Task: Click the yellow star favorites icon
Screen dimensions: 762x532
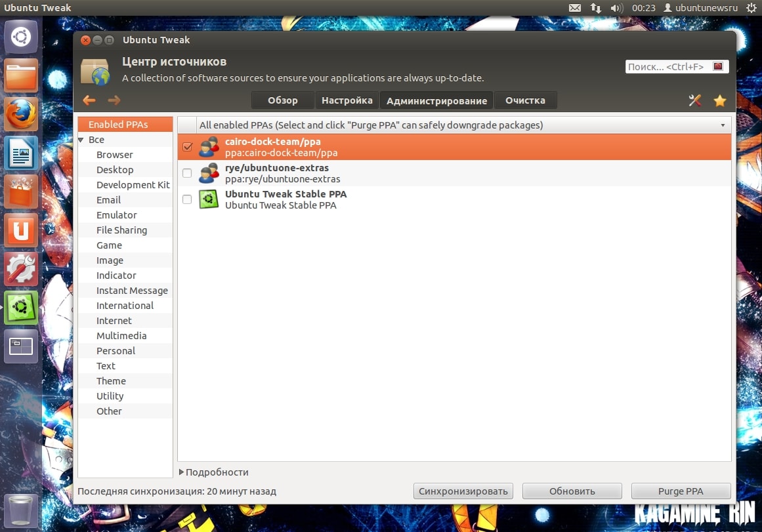Action: coord(720,100)
